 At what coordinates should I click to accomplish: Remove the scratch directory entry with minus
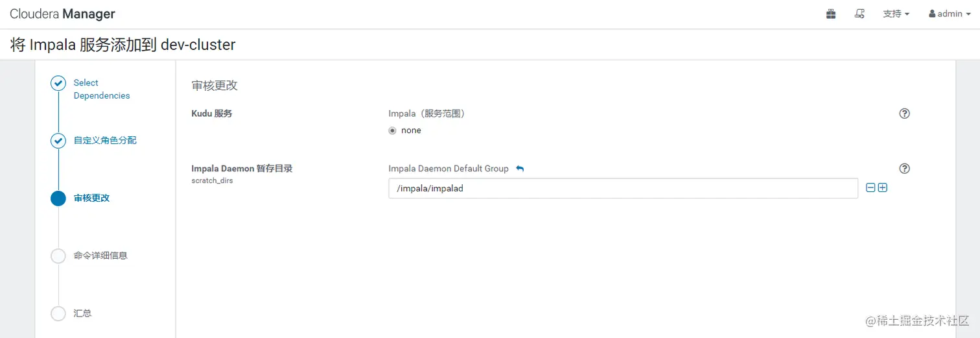(x=870, y=187)
